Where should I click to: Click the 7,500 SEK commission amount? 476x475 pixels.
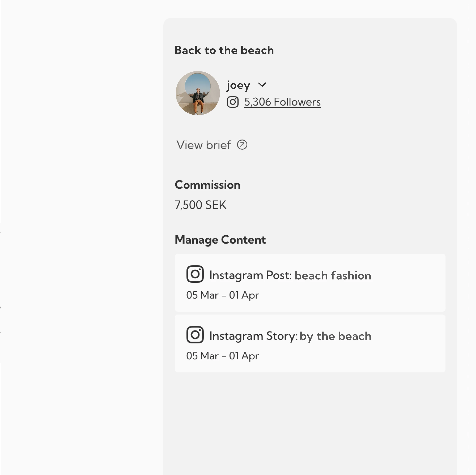coord(200,205)
